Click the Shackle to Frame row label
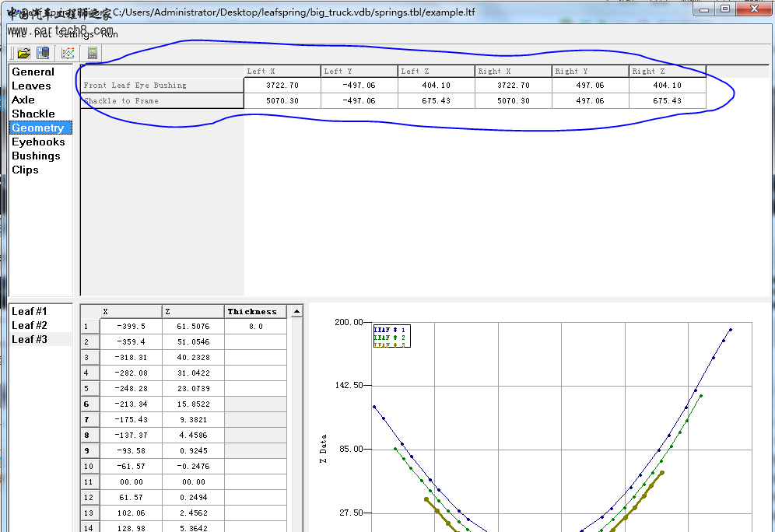Image resolution: width=775 pixels, height=532 pixels. [x=162, y=101]
